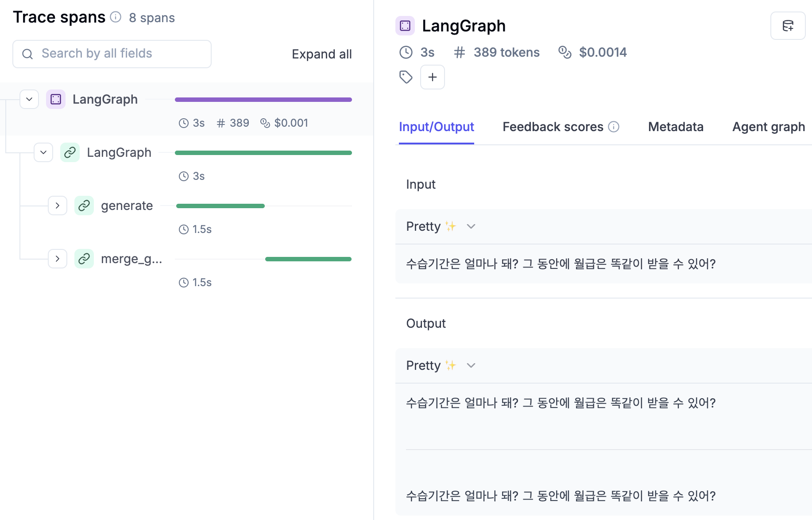Image resolution: width=812 pixels, height=520 pixels.
Task: Click the 389 tokens value in header
Action: pyautogui.click(x=507, y=52)
